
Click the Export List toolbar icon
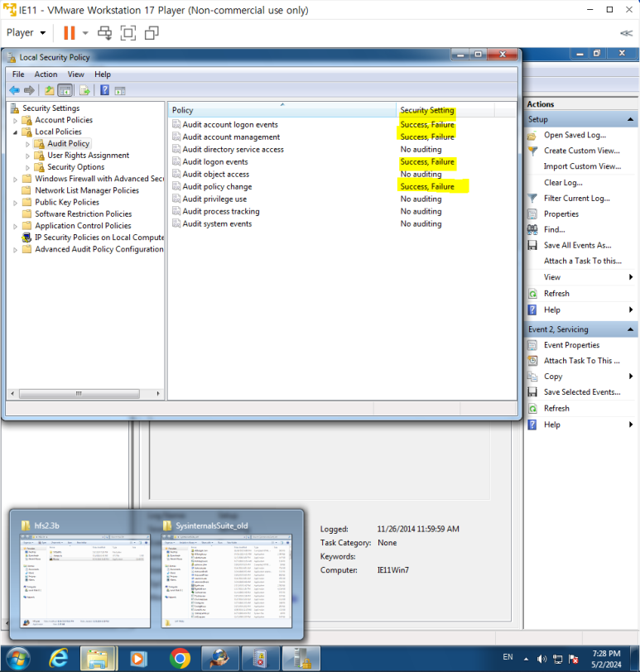(85, 90)
